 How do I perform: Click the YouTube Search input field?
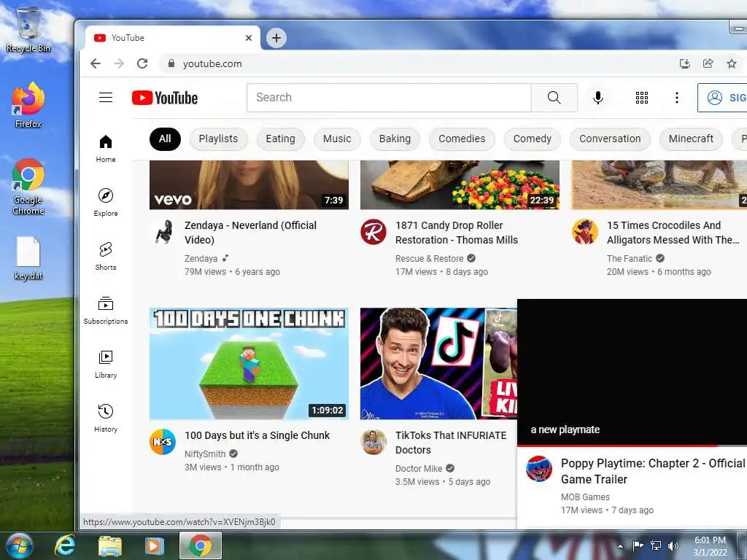pyautogui.click(x=389, y=98)
